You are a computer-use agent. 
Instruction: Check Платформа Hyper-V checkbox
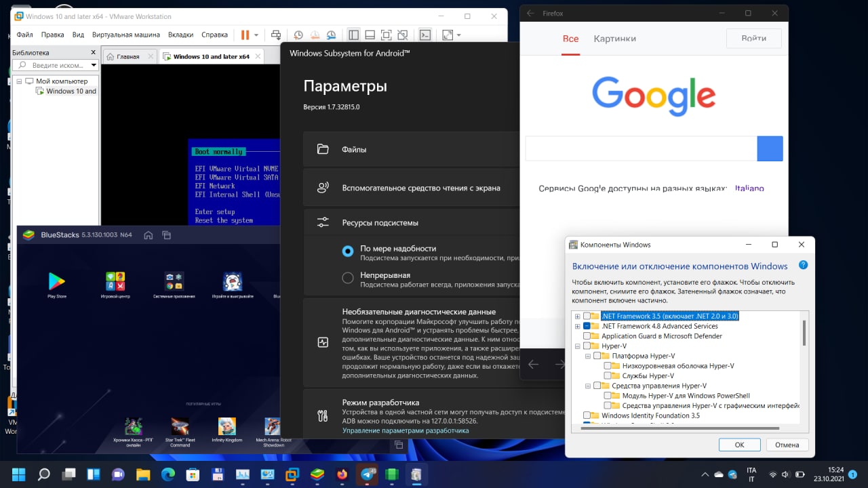pyautogui.click(x=597, y=356)
